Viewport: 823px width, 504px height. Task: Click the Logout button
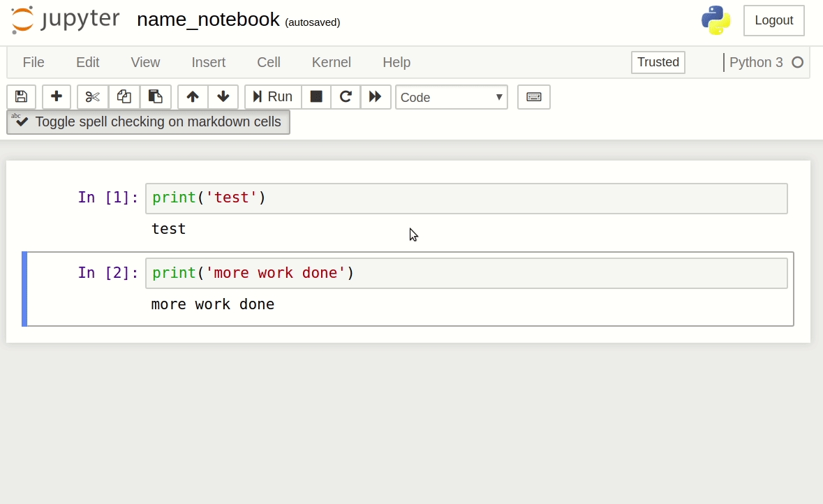pyautogui.click(x=773, y=20)
